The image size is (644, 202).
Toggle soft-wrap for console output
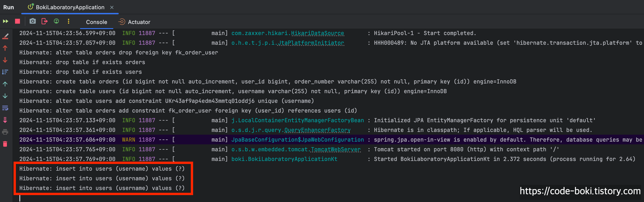[x=5, y=108]
